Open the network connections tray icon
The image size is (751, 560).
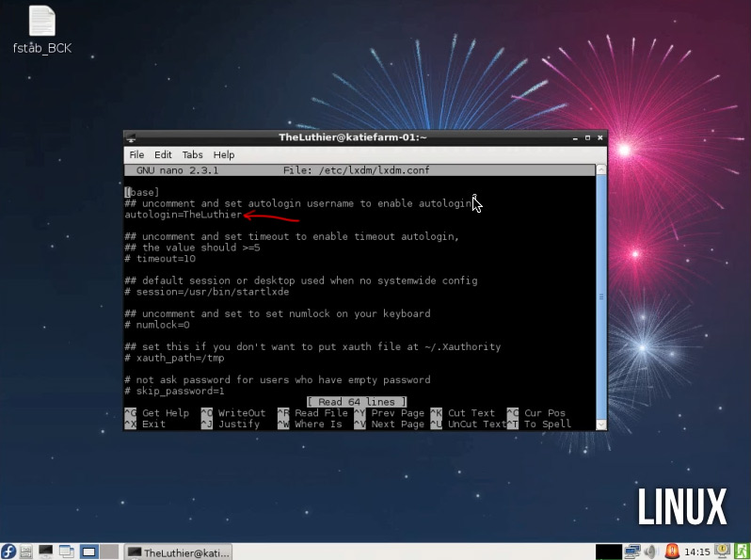[x=632, y=552]
